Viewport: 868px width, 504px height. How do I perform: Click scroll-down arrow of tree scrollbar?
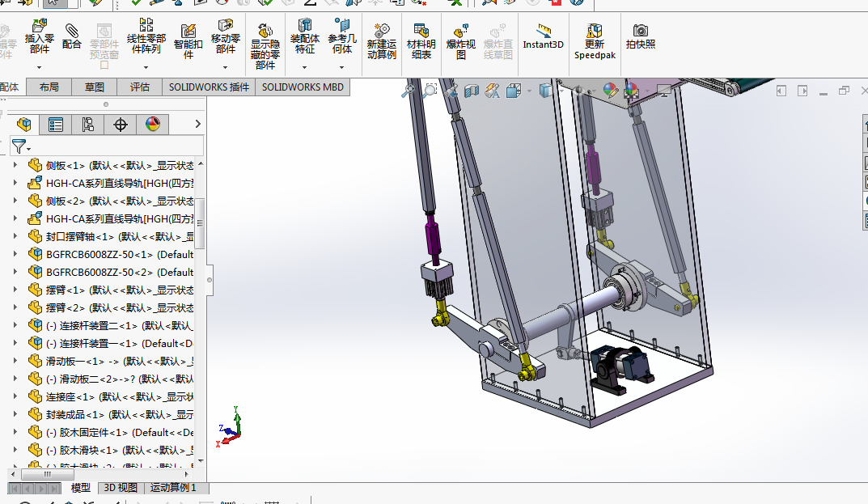201,461
